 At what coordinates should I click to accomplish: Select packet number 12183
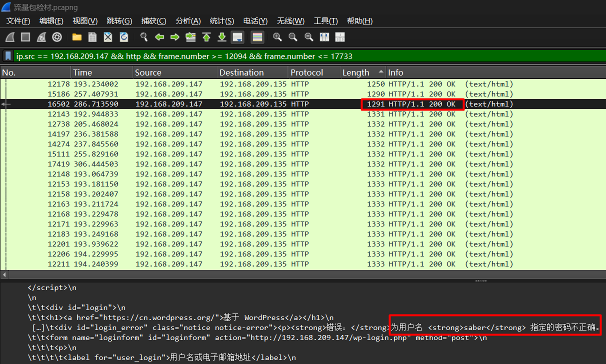(303, 234)
